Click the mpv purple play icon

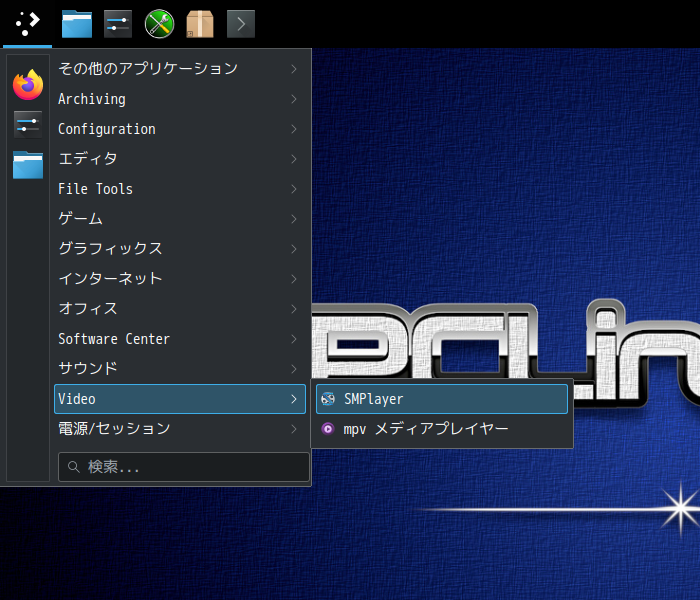click(x=328, y=429)
